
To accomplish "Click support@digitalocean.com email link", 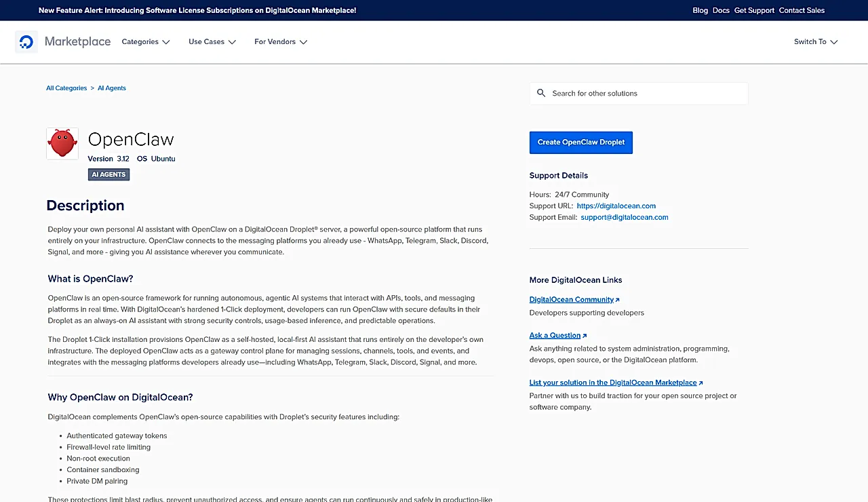I will coord(625,218).
